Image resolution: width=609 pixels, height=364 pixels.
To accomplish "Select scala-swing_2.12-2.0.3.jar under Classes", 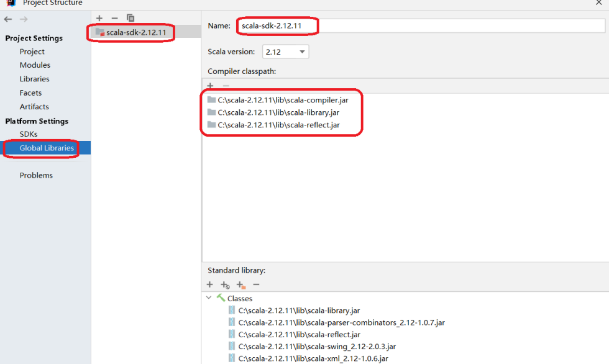I will 317,347.
